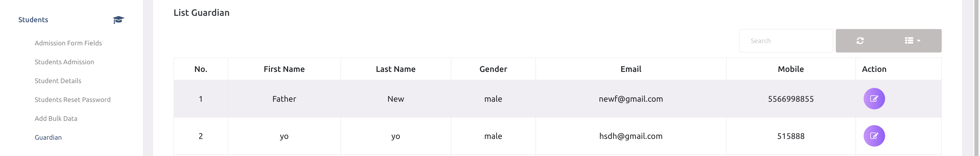Screen dimensions: 980x156
Task: Click the graduation cap Students icon
Action: (x=118, y=20)
